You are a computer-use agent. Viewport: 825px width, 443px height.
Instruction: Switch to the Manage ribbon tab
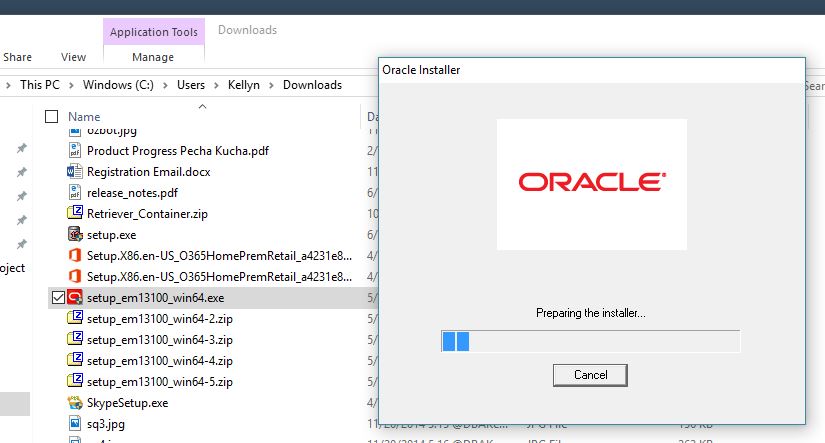click(x=153, y=57)
